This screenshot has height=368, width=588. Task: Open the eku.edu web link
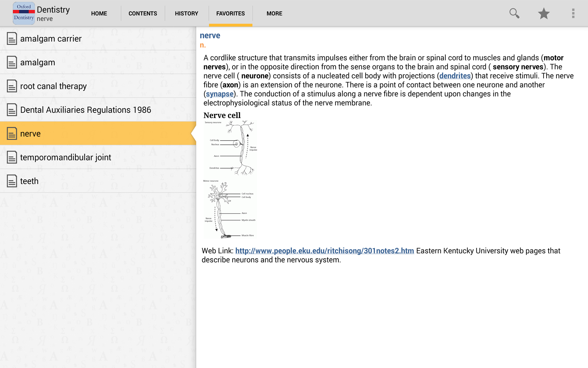325,251
